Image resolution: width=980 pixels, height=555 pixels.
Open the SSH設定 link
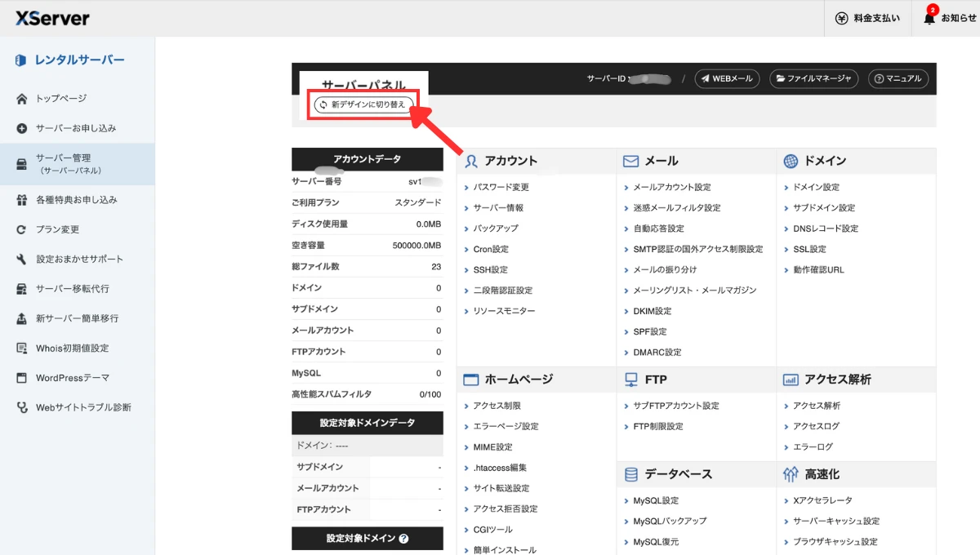(x=491, y=269)
